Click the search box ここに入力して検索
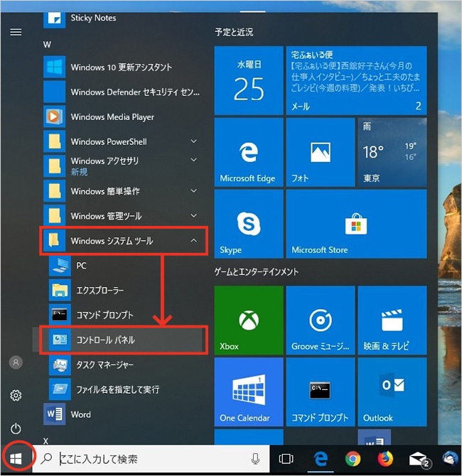Image resolution: width=462 pixels, height=476 pixels. [x=151, y=459]
